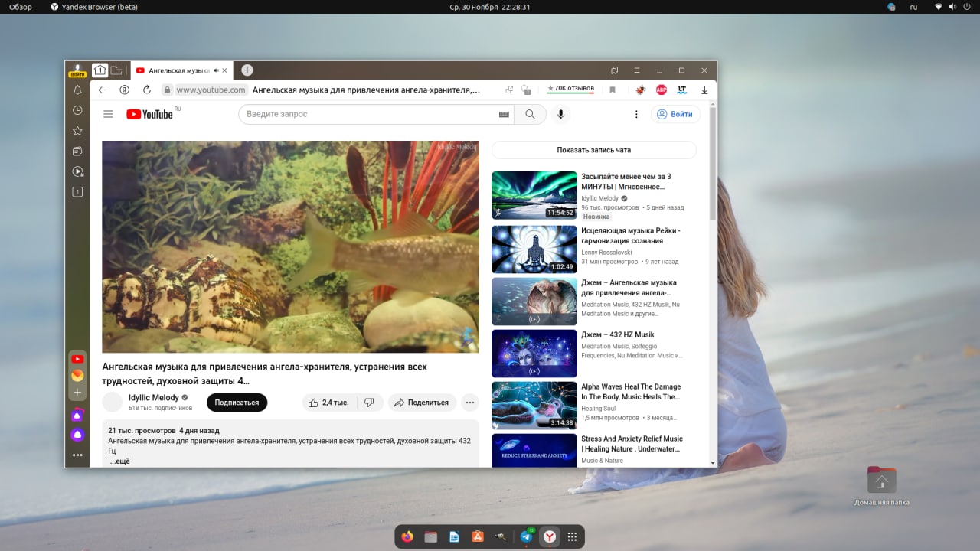980x551 pixels.
Task: Click the voice search microphone icon
Action: click(560, 114)
